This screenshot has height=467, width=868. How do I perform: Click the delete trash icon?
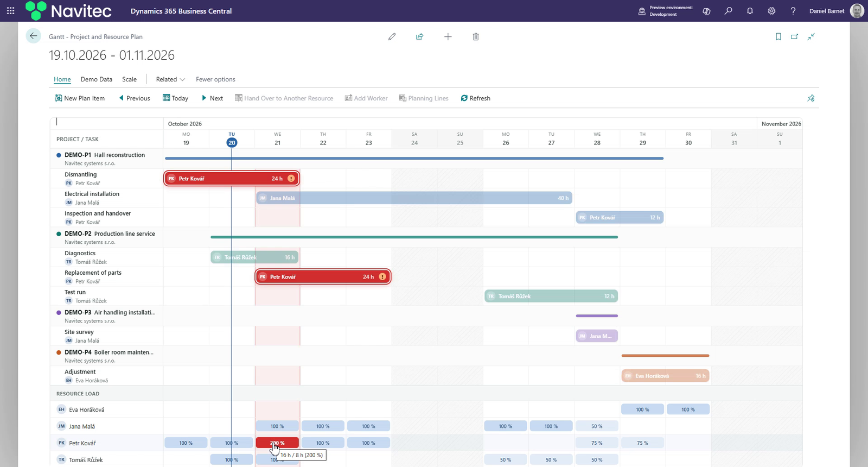tap(476, 36)
